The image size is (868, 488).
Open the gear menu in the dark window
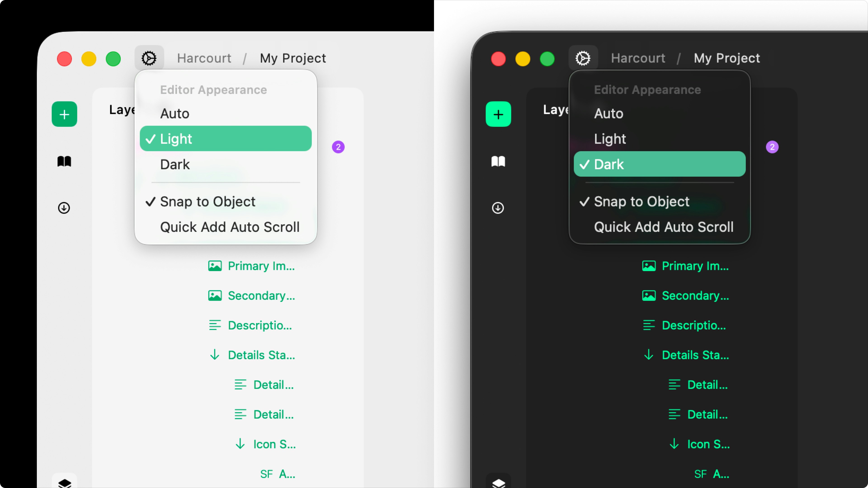(583, 58)
